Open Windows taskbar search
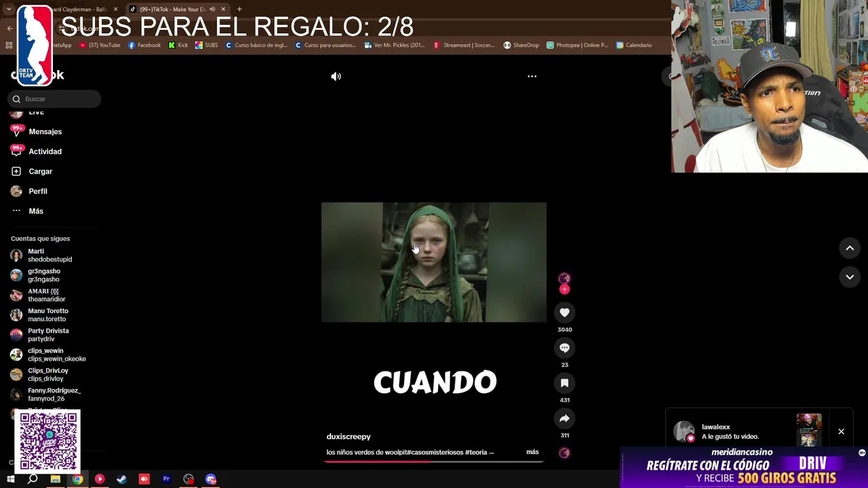The width and height of the screenshot is (868, 488). pos(33,479)
